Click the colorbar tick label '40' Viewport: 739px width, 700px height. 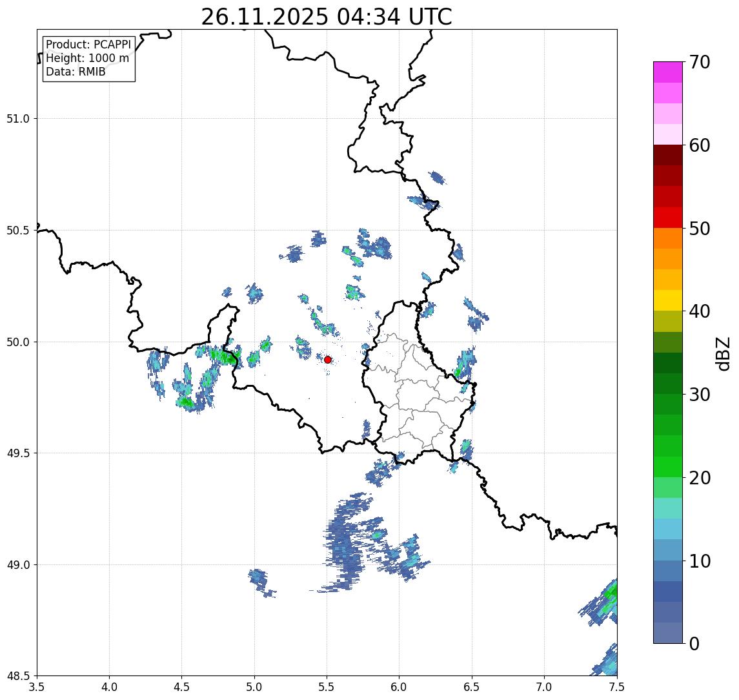point(700,311)
